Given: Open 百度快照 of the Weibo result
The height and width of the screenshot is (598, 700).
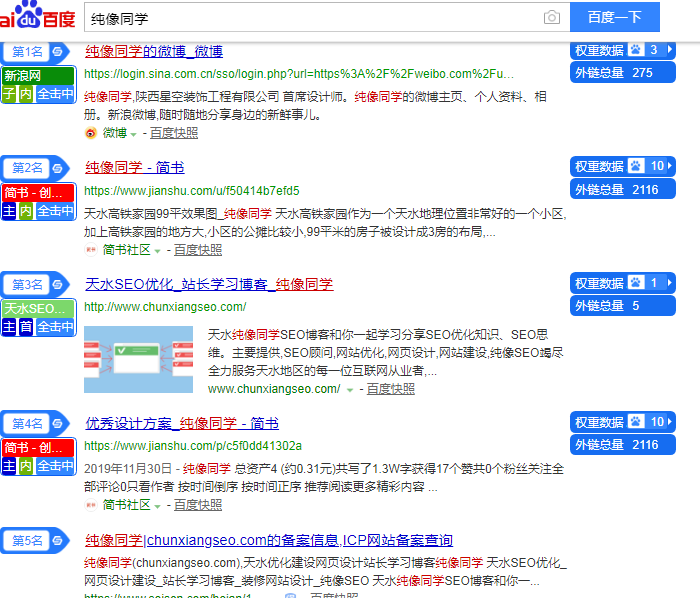Looking at the screenshot, I should coord(174,133).
